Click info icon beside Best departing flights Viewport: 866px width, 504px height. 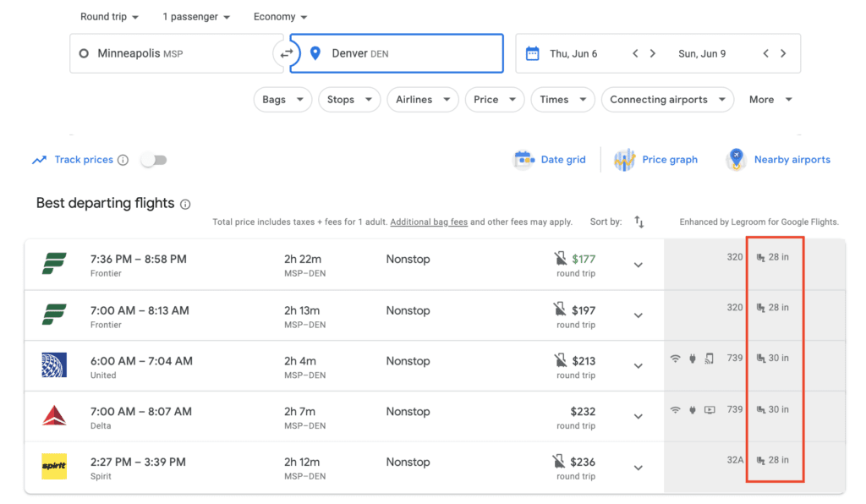tap(185, 204)
